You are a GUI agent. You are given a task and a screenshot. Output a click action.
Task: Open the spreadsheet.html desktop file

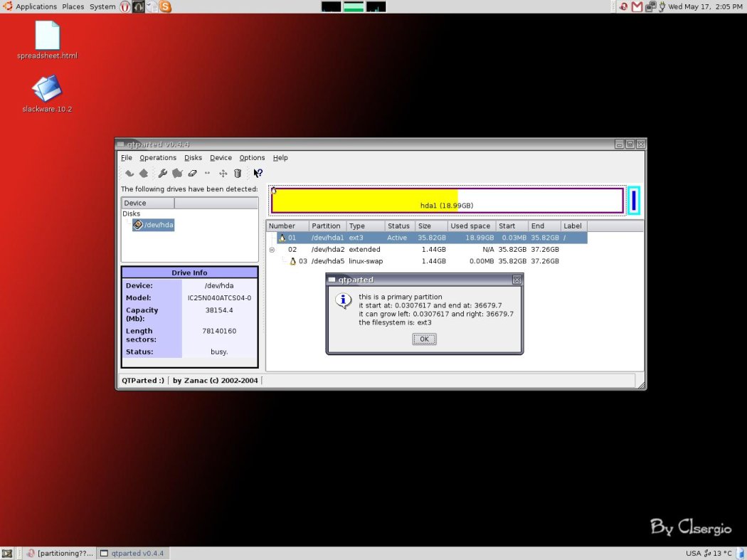point(47,40)
